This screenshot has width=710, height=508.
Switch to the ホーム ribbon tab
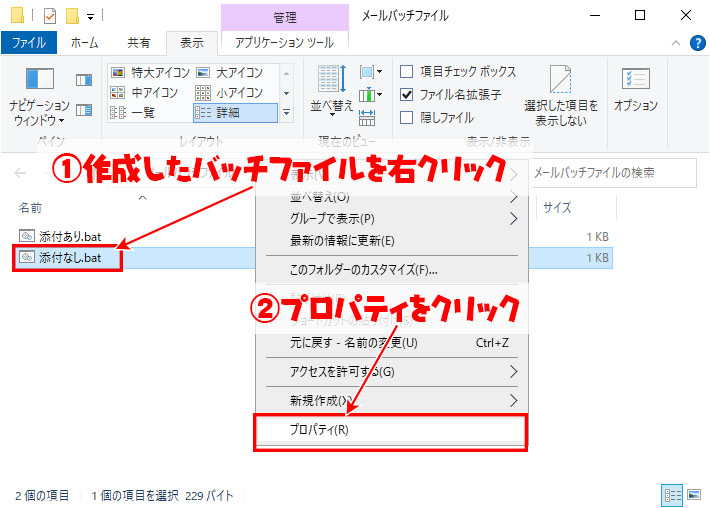[x=84, y=43]
